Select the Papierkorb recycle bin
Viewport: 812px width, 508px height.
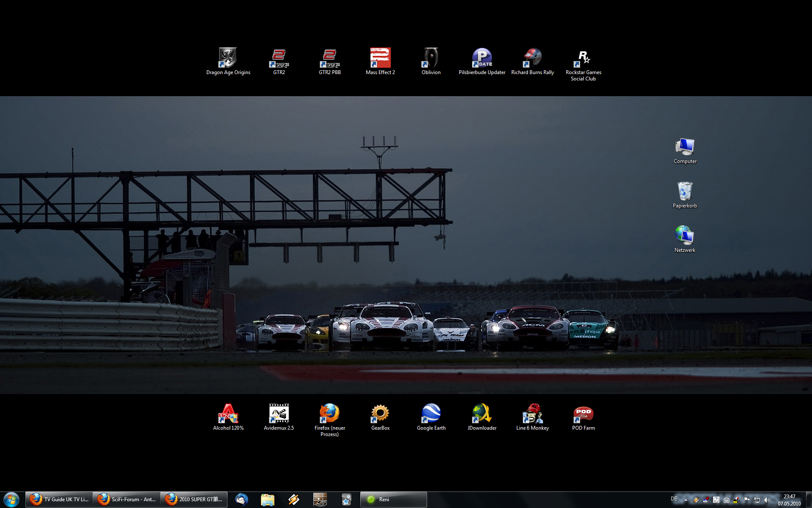685,192
